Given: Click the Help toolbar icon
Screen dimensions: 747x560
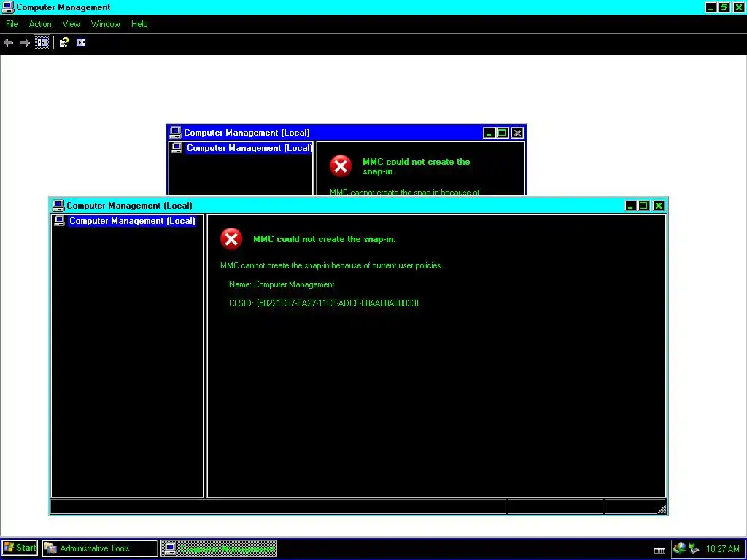Looking at the screenshot, I should pyautogui.click(x=64, y=43).
